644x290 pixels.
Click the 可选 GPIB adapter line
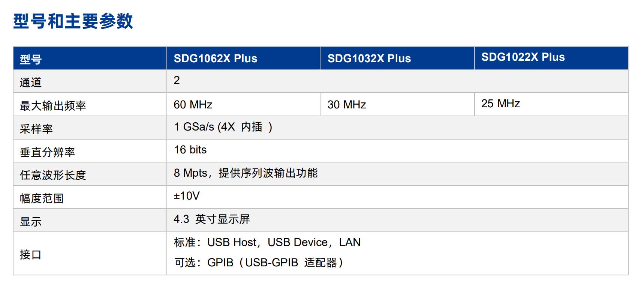click(x=258, y=263)
